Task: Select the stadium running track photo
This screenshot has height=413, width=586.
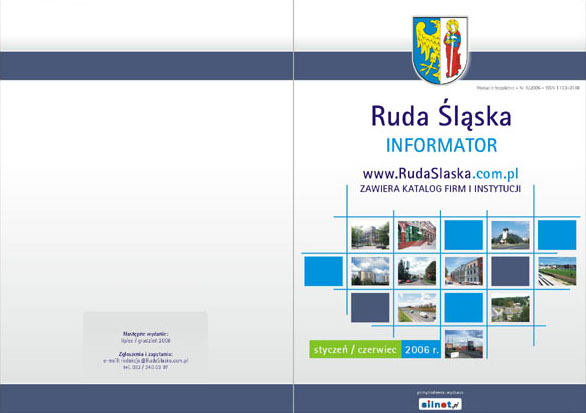Action: coord(557,271)
